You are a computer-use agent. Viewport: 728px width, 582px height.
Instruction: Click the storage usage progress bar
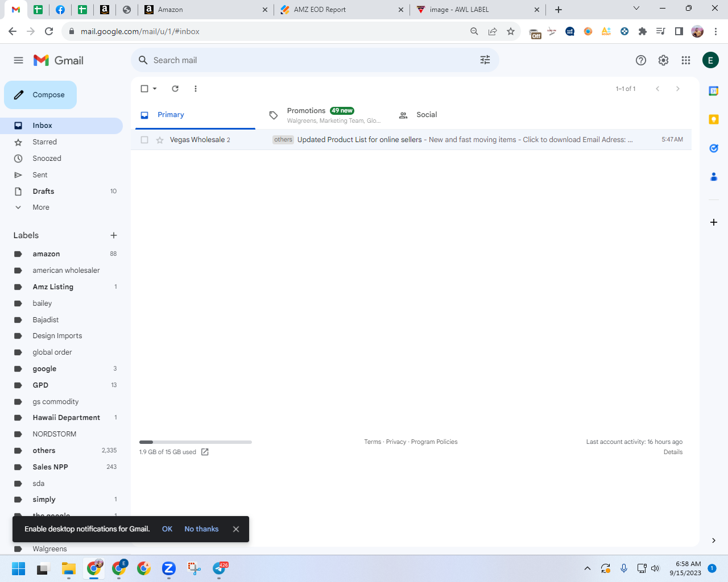coord(196,442)
